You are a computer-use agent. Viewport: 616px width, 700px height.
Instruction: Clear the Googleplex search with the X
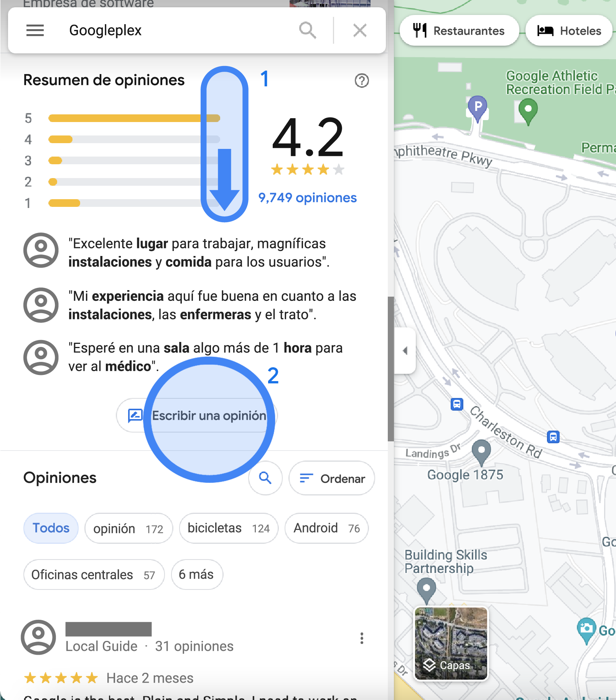(x=360, y=30)
